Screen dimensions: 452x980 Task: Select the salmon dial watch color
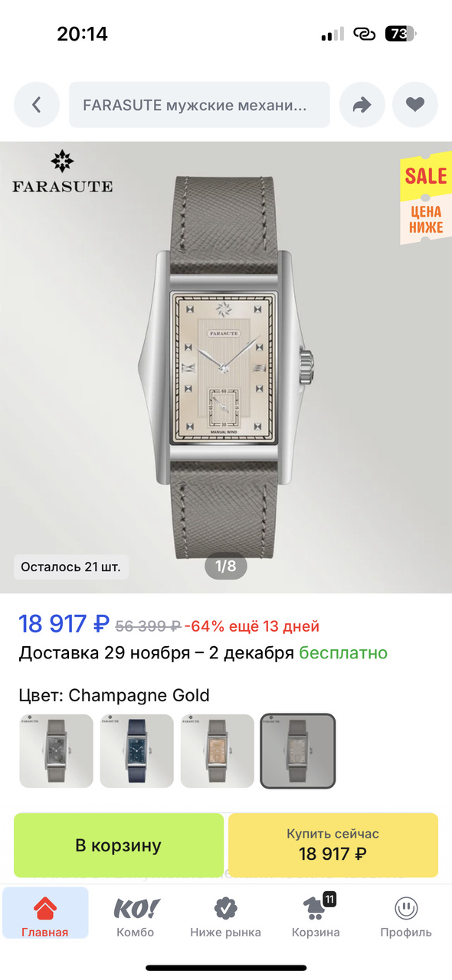[217, 751]
